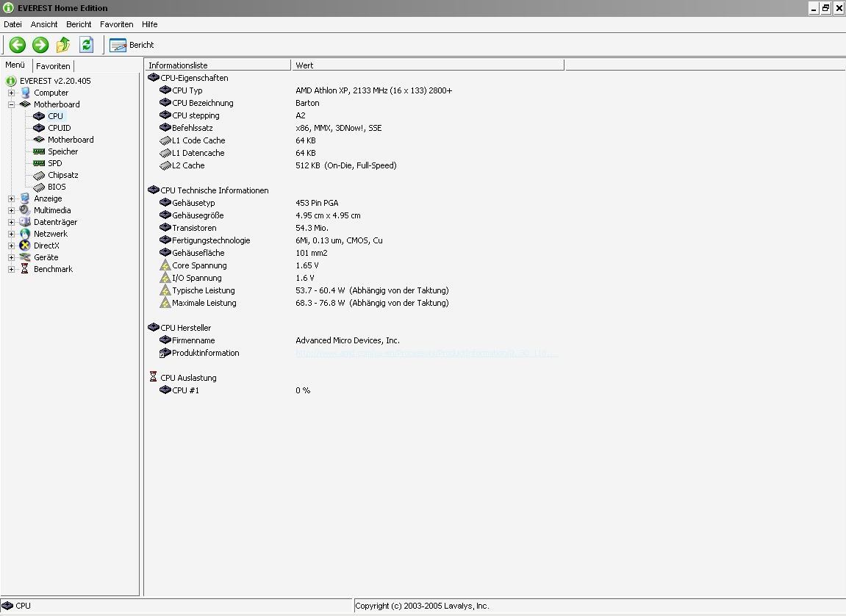The width and height of the screenshot is (846, 616).
Task: Select the L1 Code Cache row
Action: point(354,140)
